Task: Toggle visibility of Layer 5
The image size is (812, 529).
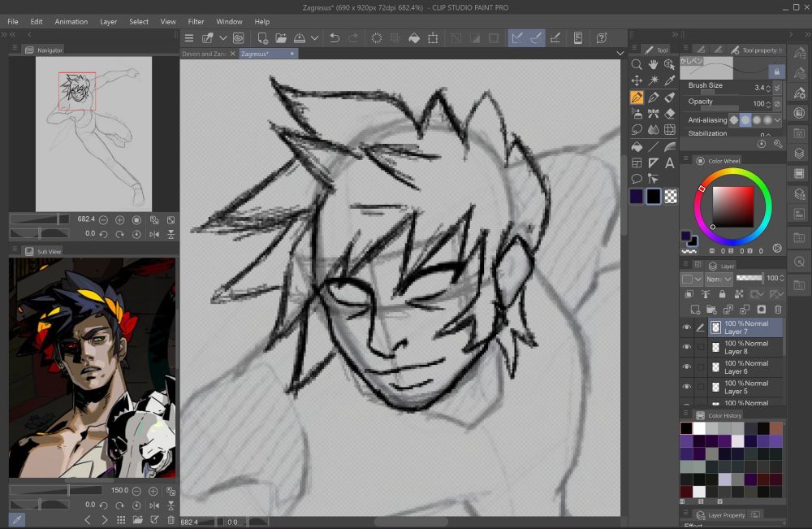Action: pyautogui.click(x=686, y=387)
